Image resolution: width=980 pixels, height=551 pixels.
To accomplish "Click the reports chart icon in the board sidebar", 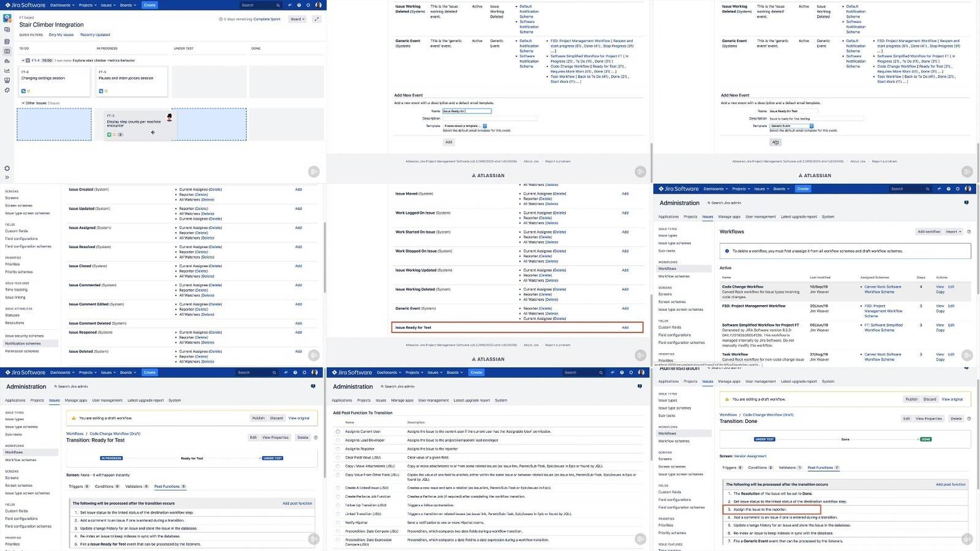I will (7, 70).
